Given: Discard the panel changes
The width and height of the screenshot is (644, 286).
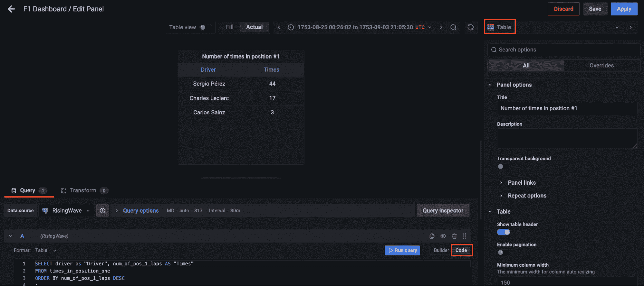Looking at the screenshot, I should click(563, 9).
